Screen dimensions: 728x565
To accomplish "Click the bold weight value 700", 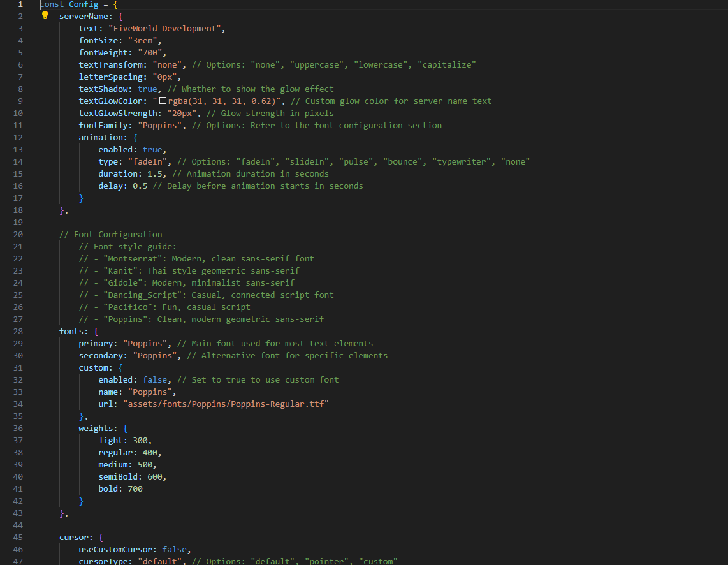I will click(x=135, y=488).
